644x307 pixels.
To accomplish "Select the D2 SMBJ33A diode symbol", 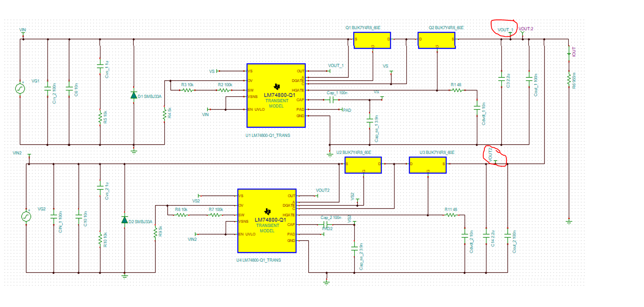I will [124, 220].
